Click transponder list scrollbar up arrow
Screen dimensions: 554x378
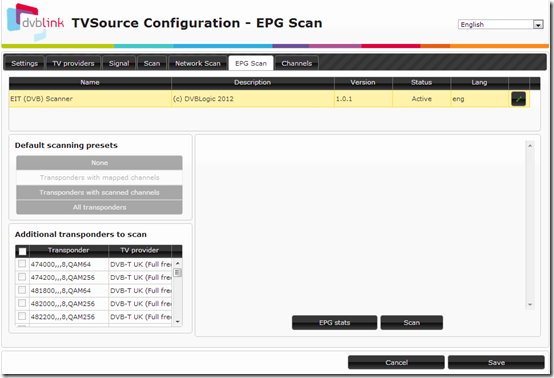coord(178,263)
